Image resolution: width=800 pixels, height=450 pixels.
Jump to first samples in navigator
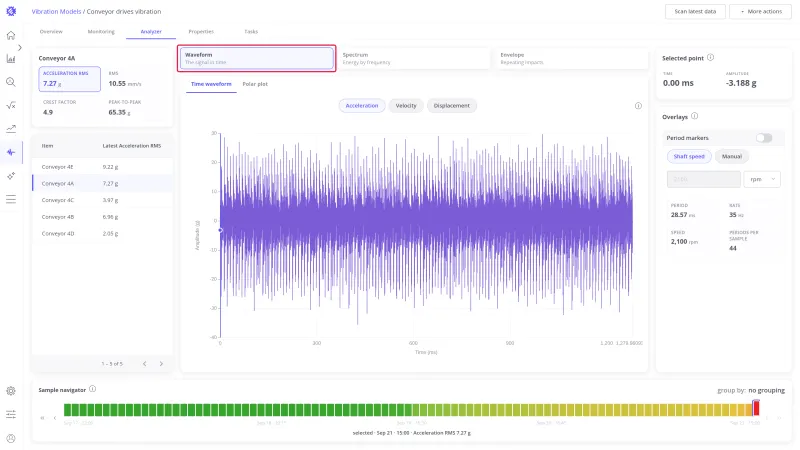[42, 418]
